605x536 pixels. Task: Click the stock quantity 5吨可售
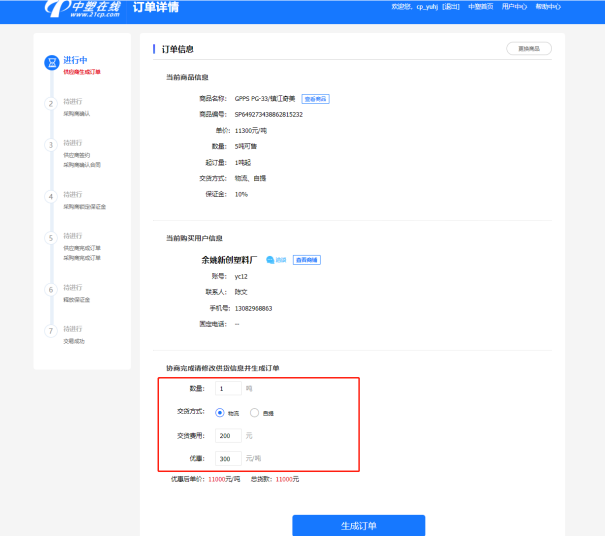pyautogui.click(x=246, y=146)
